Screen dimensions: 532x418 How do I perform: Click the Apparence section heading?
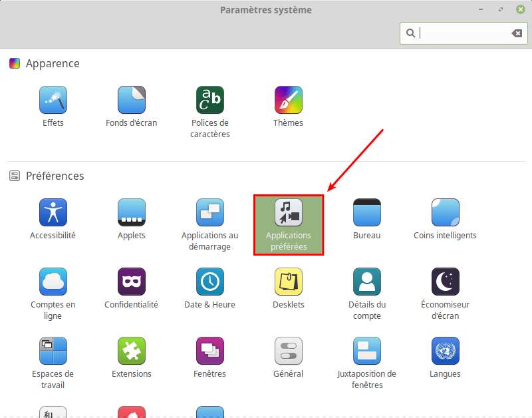[53, 63]
